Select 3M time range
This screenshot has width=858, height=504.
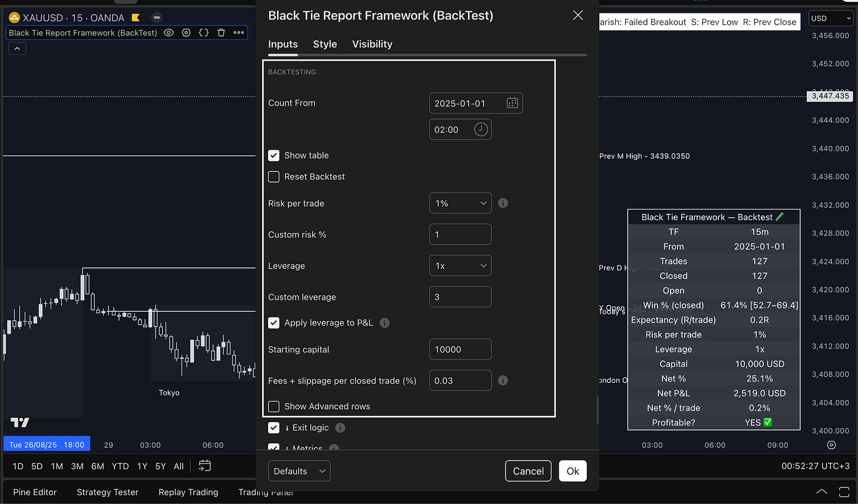(77, 466)
